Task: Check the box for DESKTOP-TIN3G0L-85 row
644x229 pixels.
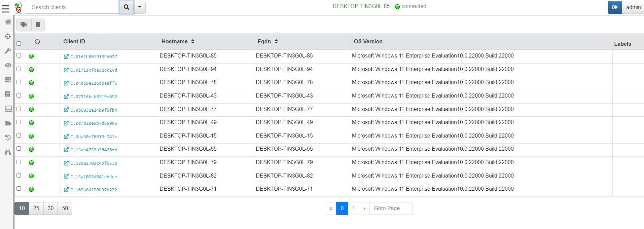Action: (x=19, y=55)
